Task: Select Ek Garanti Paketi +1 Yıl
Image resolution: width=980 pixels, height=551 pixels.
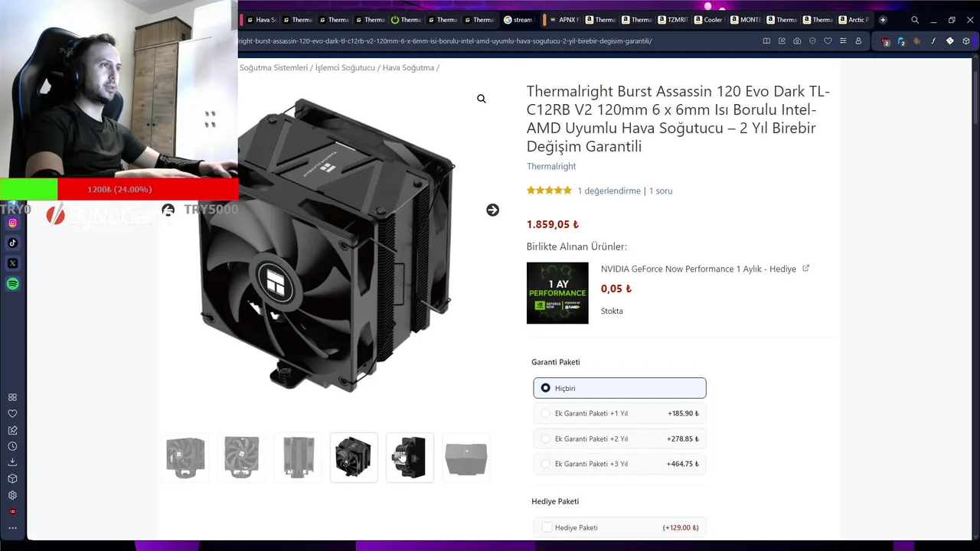Action: pyautogui.click(x=619, y=413)
